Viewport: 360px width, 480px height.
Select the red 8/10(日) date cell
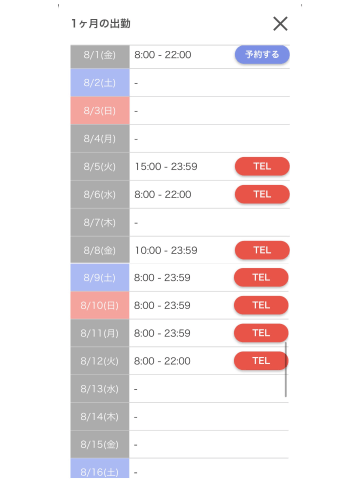[x=100, y=305]
